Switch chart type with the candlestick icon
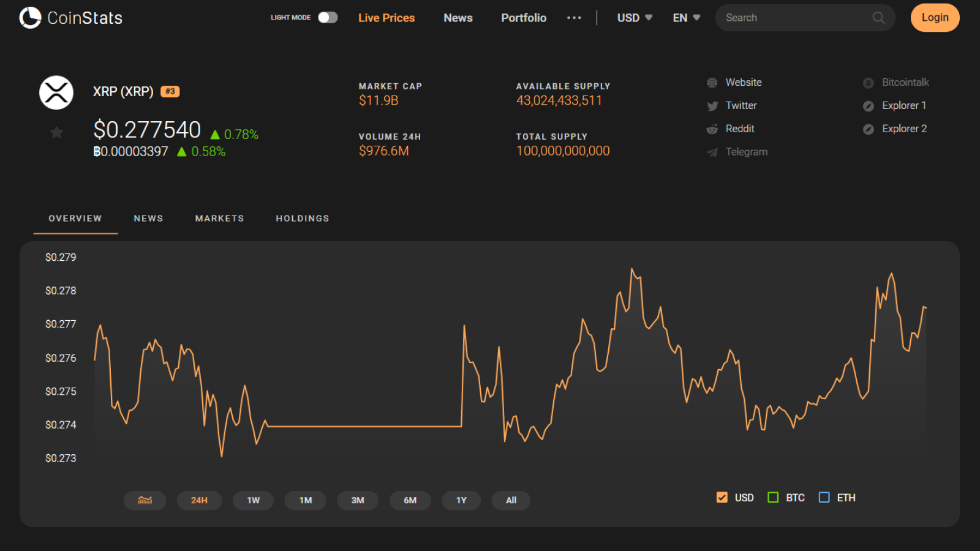This screenshot has height=551, width=980. tap(145, 500)
